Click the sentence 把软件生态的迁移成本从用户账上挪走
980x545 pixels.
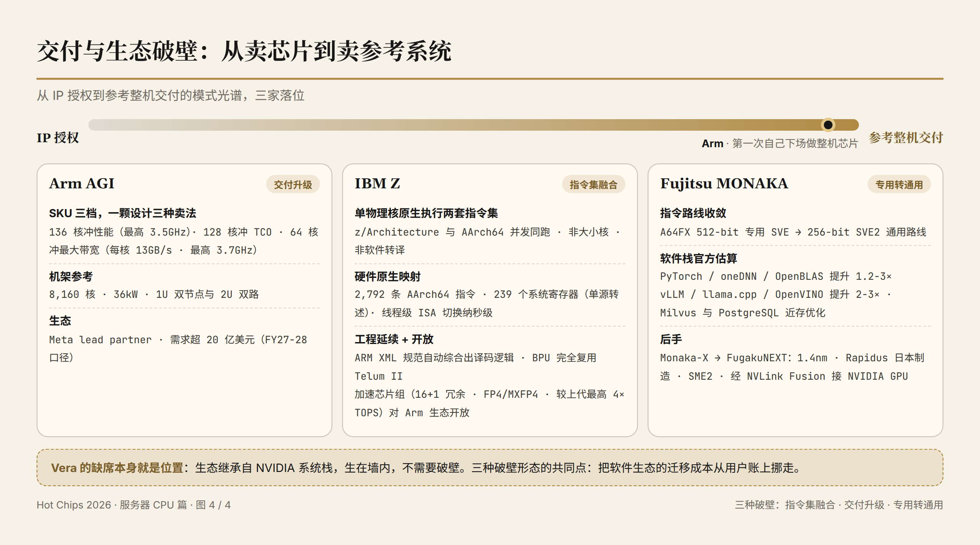coord(696,468)
